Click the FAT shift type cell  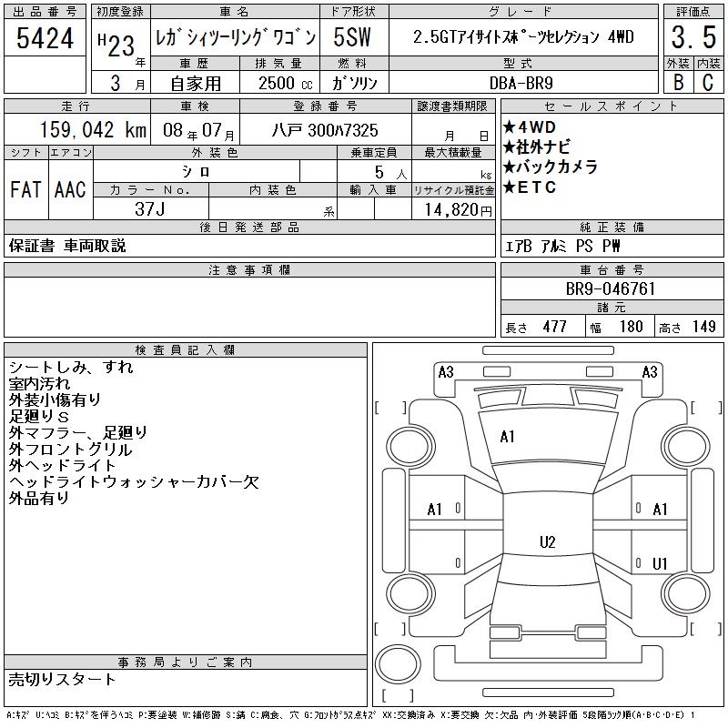[25, 189]
